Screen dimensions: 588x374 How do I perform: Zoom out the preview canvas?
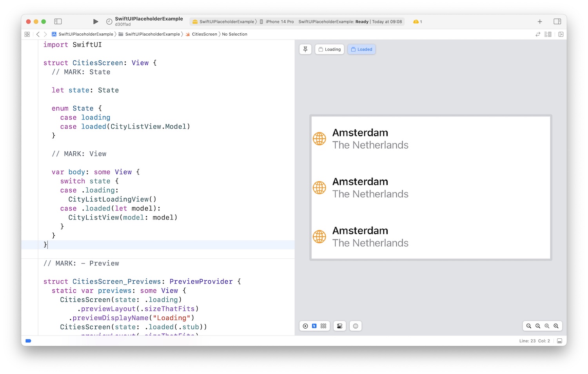[x=529, y=326]
